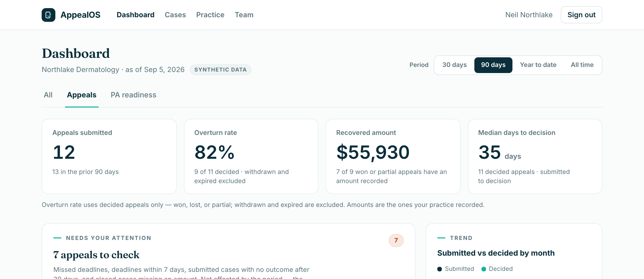Open the Cases navigation item
Image resolution: width=644 pixels, height=279 pixels.
[x=175, y=15]
